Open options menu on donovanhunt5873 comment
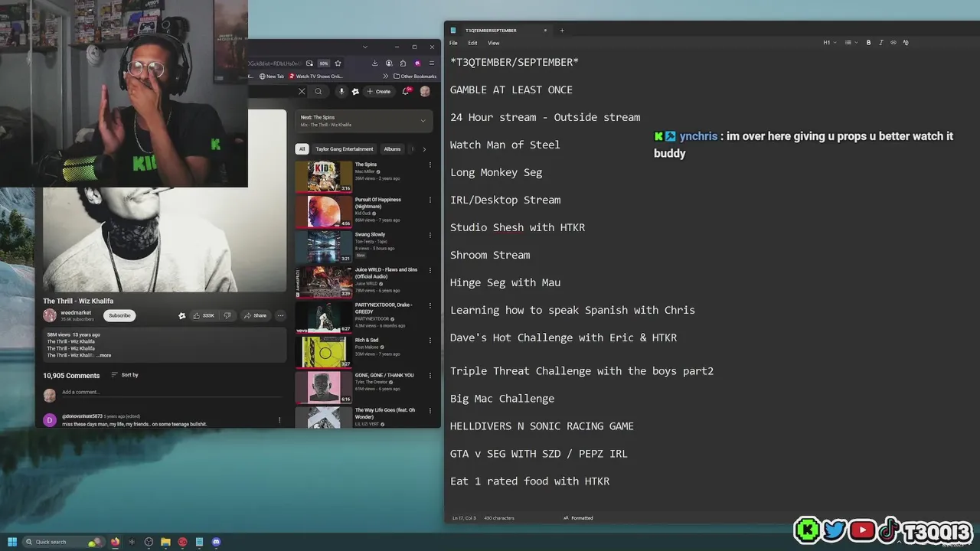This screenshot has height=551, width=980. click(x=279, y=419)
